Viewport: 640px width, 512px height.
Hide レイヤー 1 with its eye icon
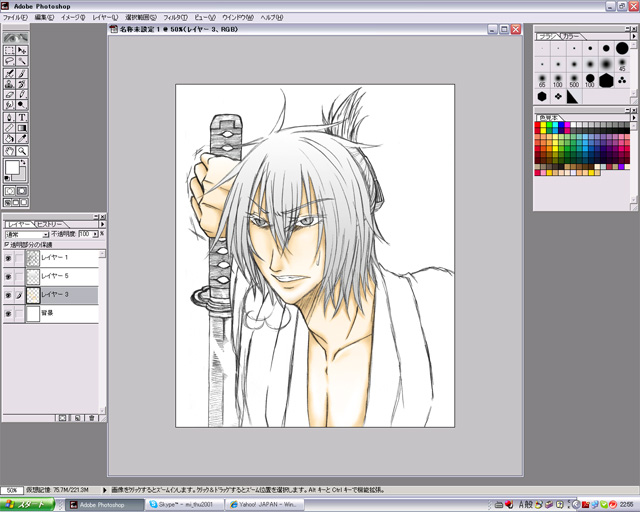(x=8, y=258)
